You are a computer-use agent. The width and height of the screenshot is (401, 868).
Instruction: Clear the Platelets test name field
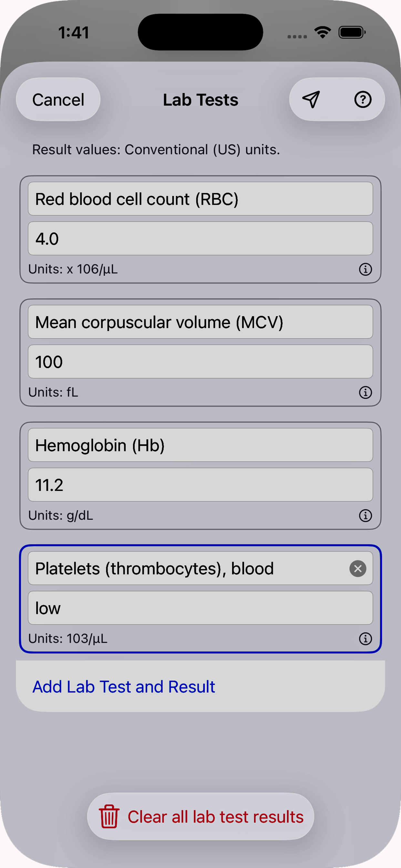pyautogui.click(x=357, y=569)
